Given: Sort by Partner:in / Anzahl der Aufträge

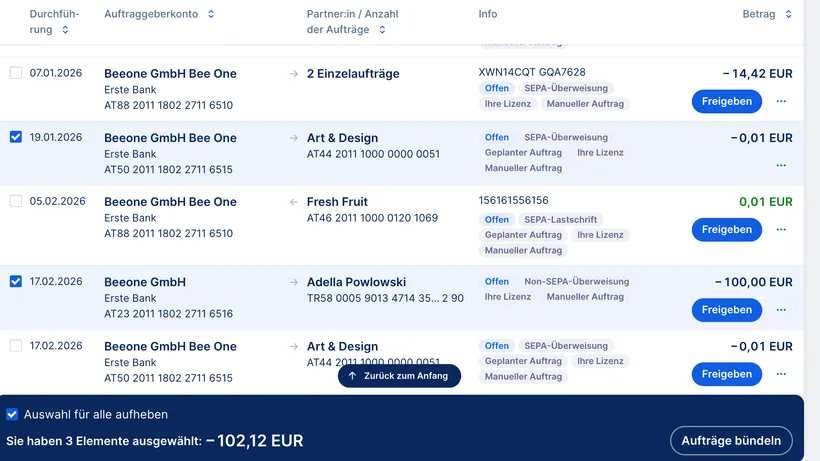Looking at the screenshot, I should tap(382, 30).
